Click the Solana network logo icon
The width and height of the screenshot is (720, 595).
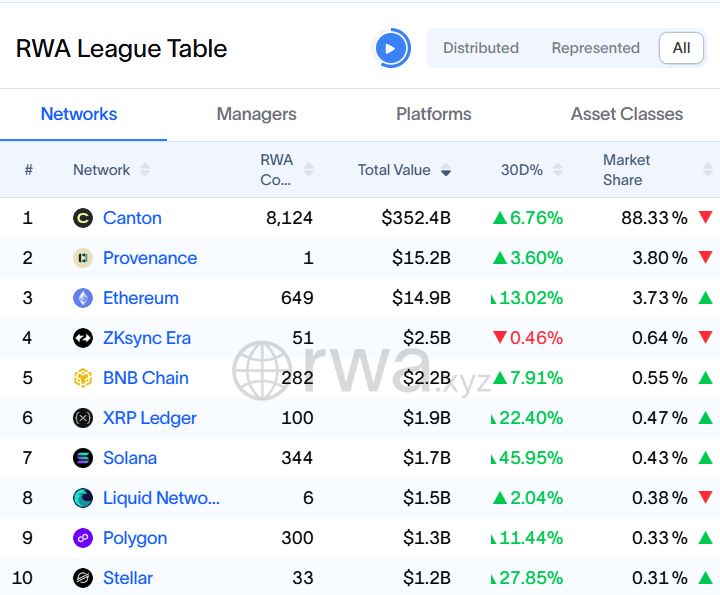pyautogui.click(x=83, y=458)
